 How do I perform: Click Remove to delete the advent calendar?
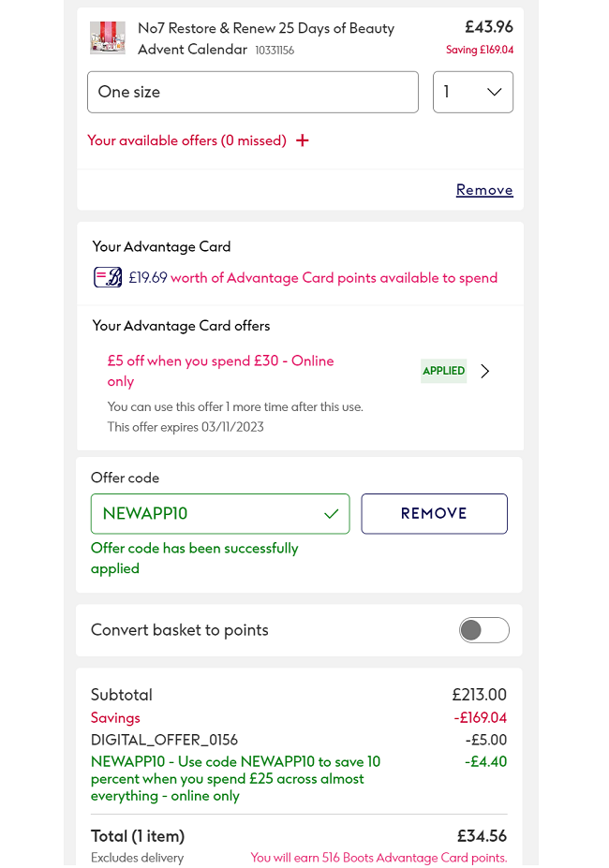pyautogui.click(x=484, y=189)
